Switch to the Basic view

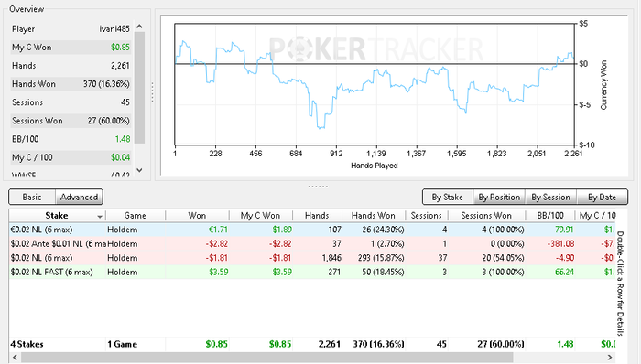pyautogui.click(x=32, y=198)
